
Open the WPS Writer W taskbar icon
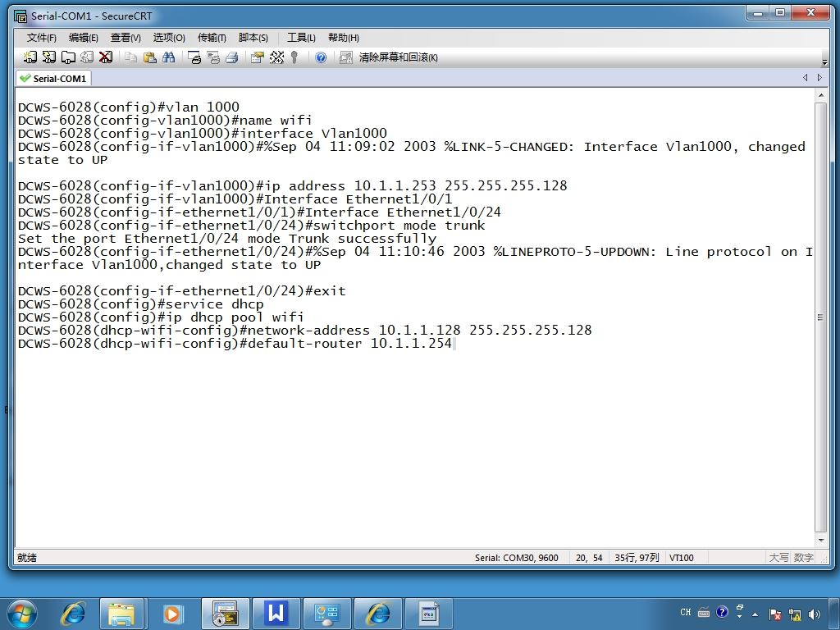(x=276, y=614)
